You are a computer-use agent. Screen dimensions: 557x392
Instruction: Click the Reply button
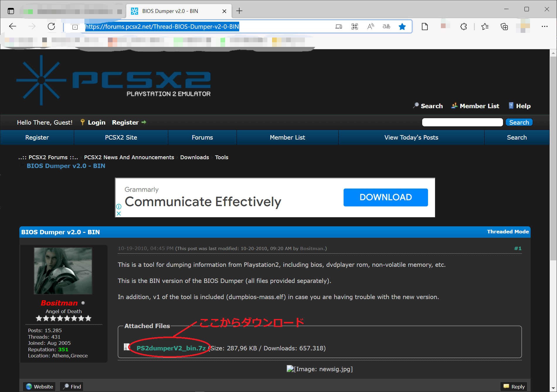pos(514,387)
